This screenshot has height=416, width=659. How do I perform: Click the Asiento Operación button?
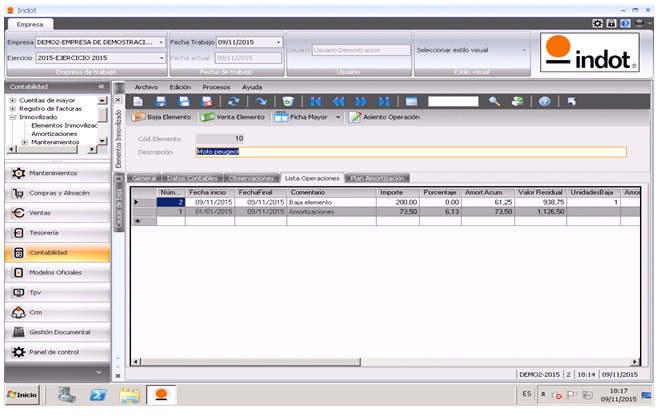pos(384,117)
